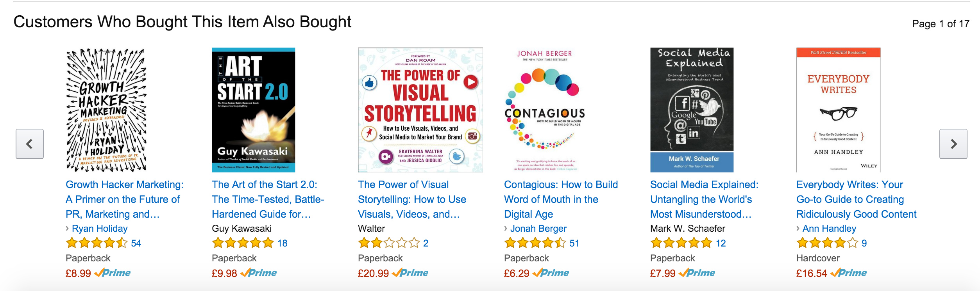Click two-star rating of Visual Storytelling
Image resolution: width=980 pixels, height=291 pixels.
(x=388, y=243)
